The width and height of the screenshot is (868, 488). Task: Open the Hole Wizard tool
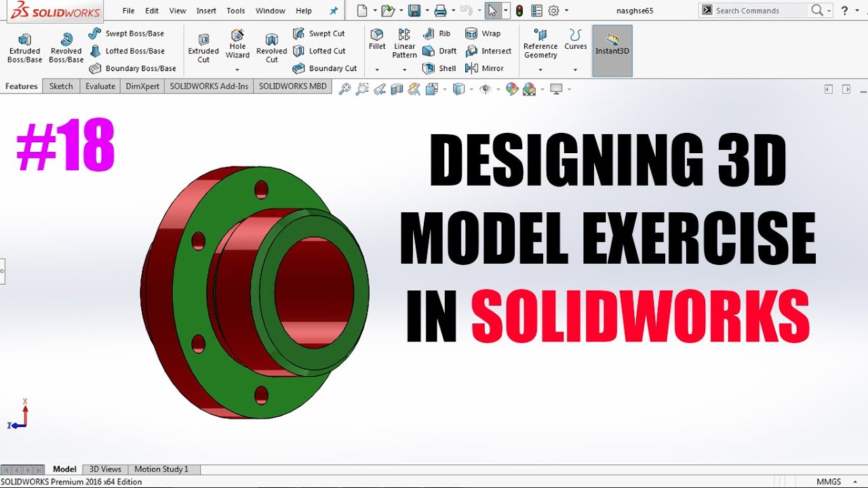coord(237,43)
